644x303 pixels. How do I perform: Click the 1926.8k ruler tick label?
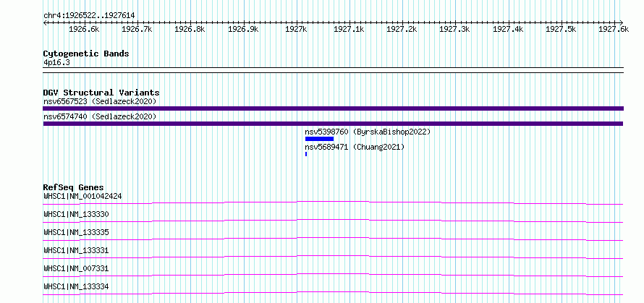click(190, 29)
